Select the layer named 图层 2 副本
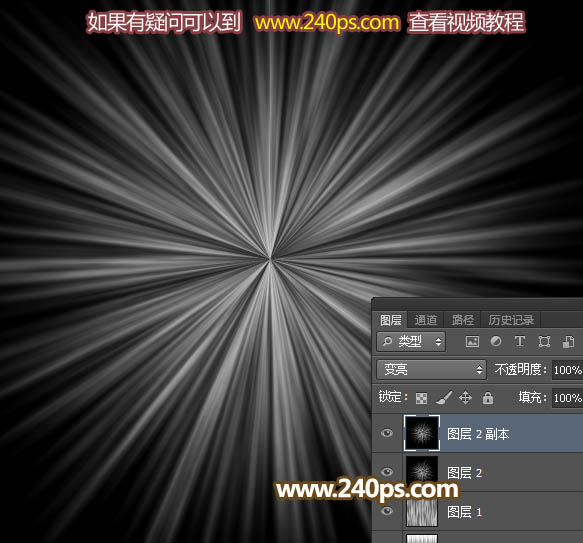583x543 pixels. click(x=478, y=434)
